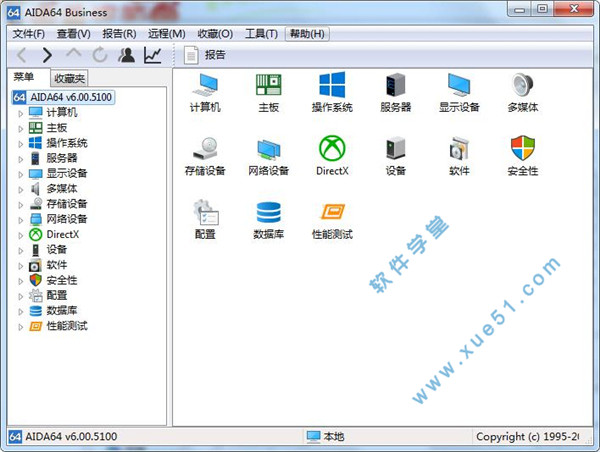Click the forward navigation arrow
The image size is (600, 452).
click(x=47, y=55)
